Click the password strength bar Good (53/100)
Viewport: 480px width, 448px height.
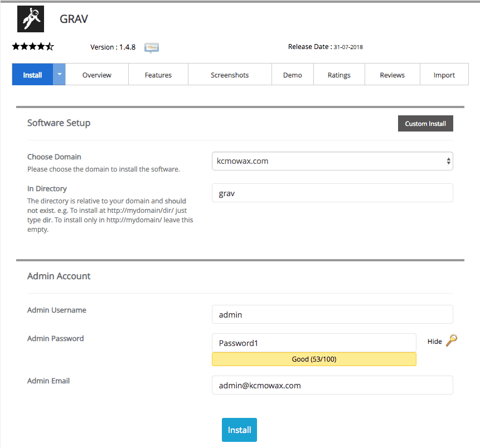point(314,359)
